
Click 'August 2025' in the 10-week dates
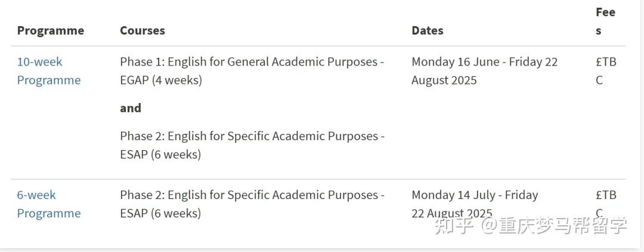pos(444,80)
